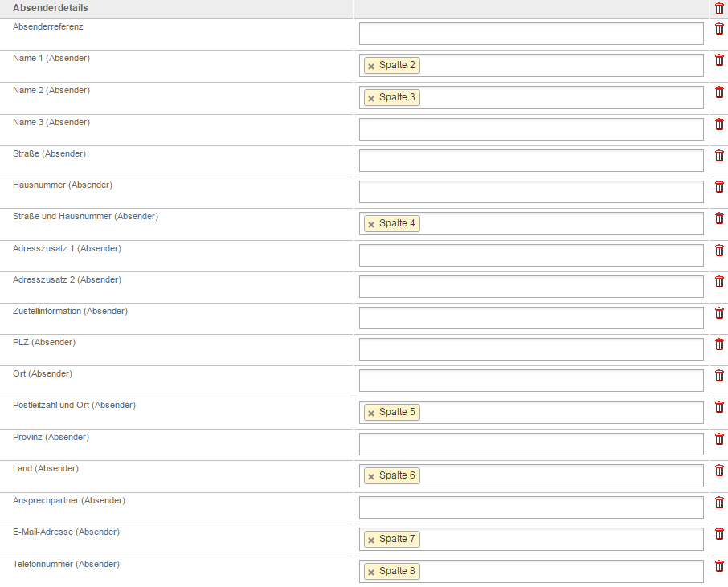Click trash icon for Land (Absender)
This screenshot has height=587, width=728.
click(x=719, y=470)
